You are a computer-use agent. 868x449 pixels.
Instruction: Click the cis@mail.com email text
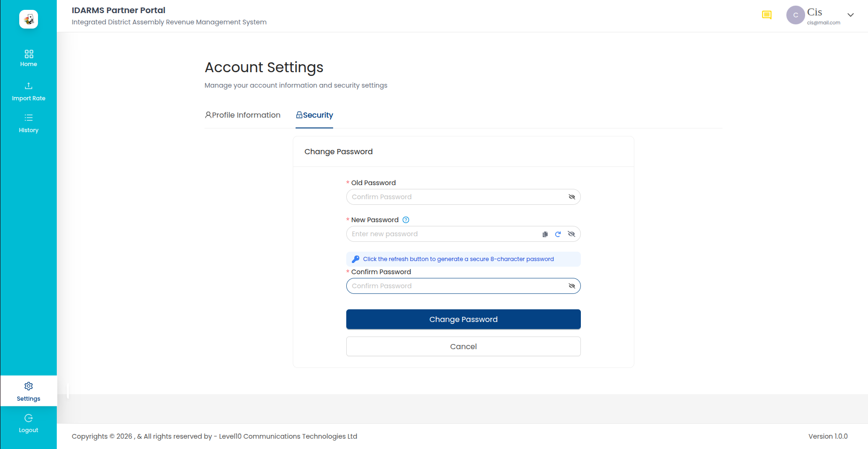823,22
